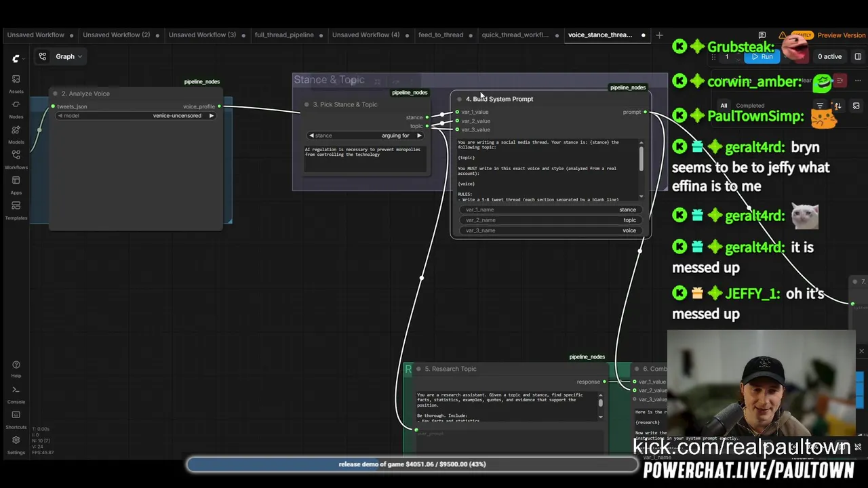Click the Research Topic text scrollbar

coord(600,403)
